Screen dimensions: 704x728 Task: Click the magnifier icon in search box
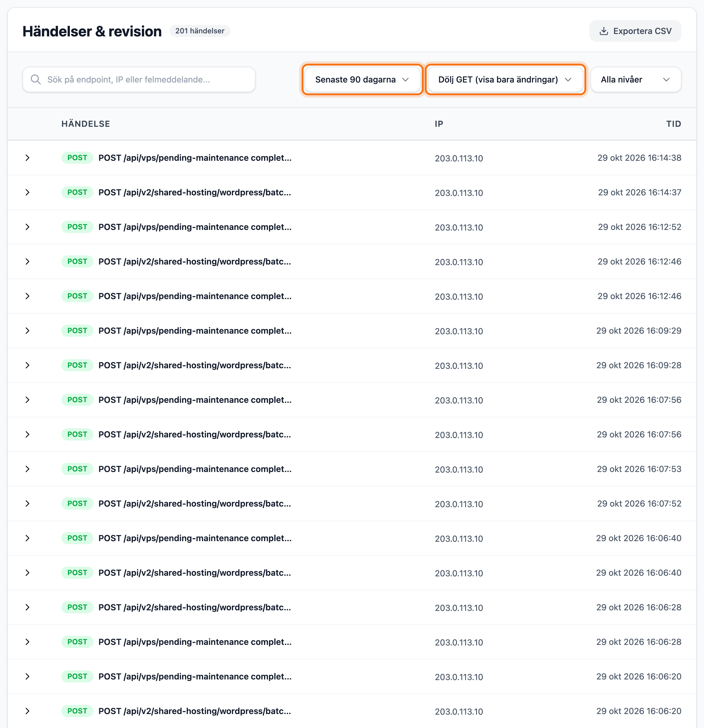click(x=36, y=79)
